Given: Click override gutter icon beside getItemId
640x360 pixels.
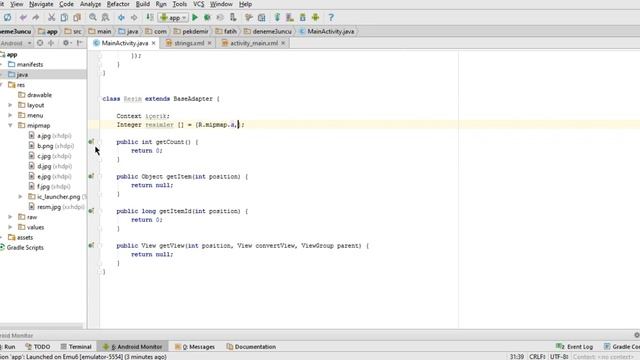Looking at the screenshot, I should click(x=91, y=211).
